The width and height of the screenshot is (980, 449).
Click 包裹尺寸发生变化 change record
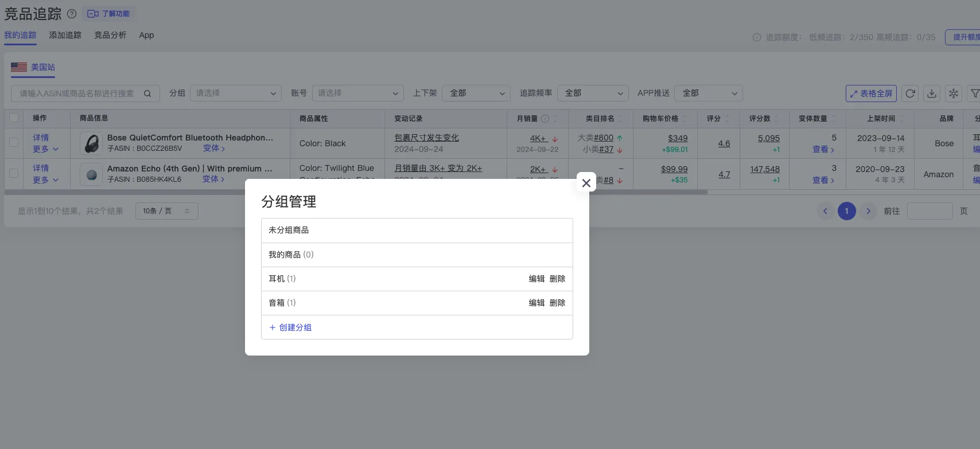coord(426,138)
